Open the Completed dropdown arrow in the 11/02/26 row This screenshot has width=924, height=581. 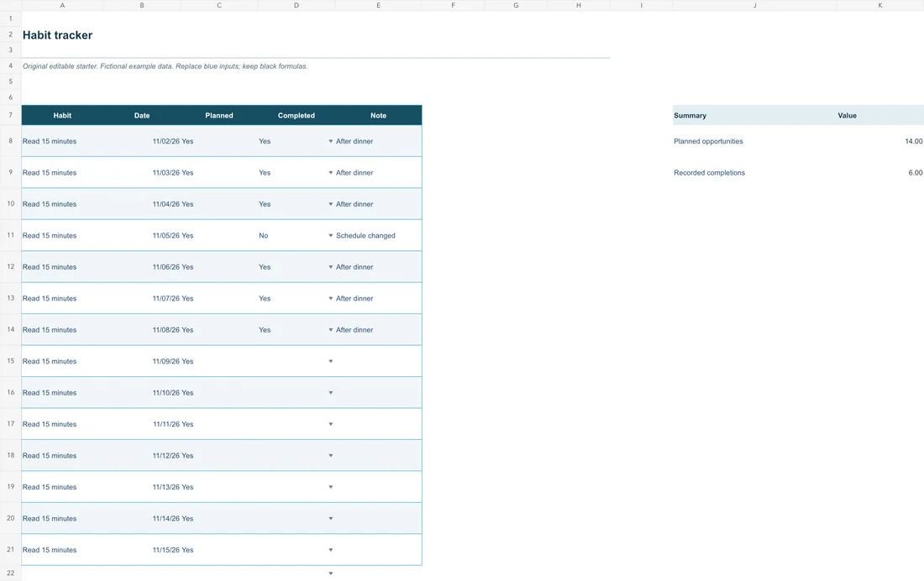point(331,141)
